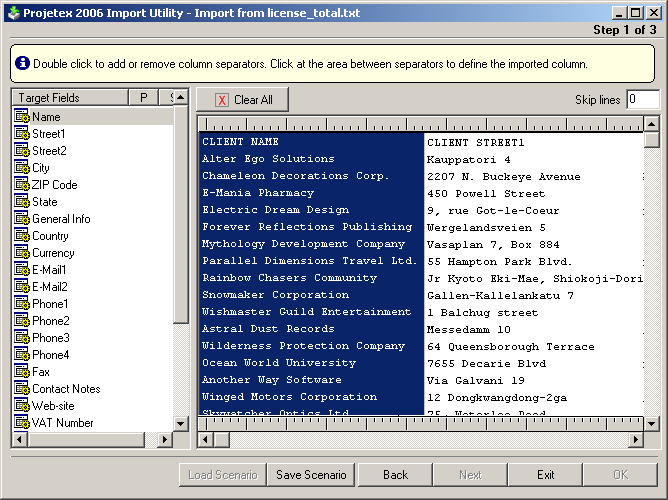Click the E-Mail1 field icon
668x500 pixels.
(x=22, y=270)
